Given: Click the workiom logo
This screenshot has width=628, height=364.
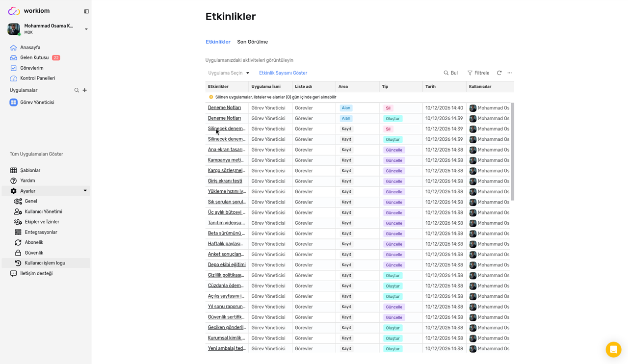Looking at the screenshot, I should tap(29, 11).
